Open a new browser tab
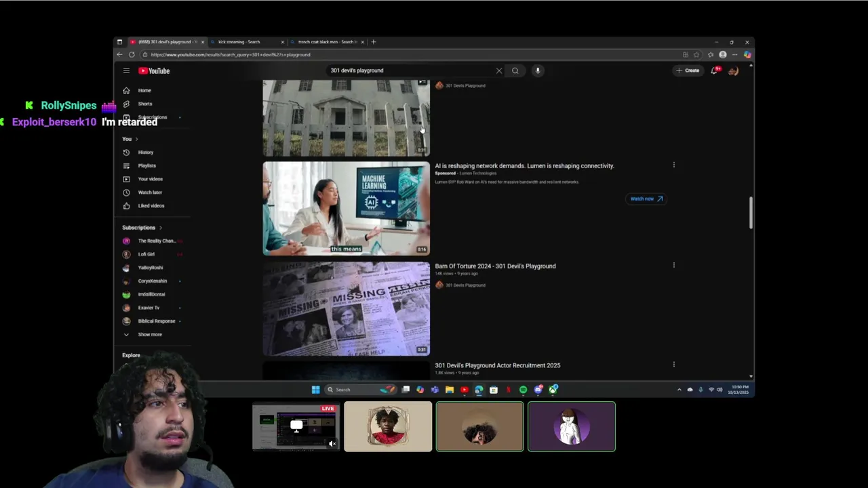Viewport: 868px width, 488px height. point(373,42)
